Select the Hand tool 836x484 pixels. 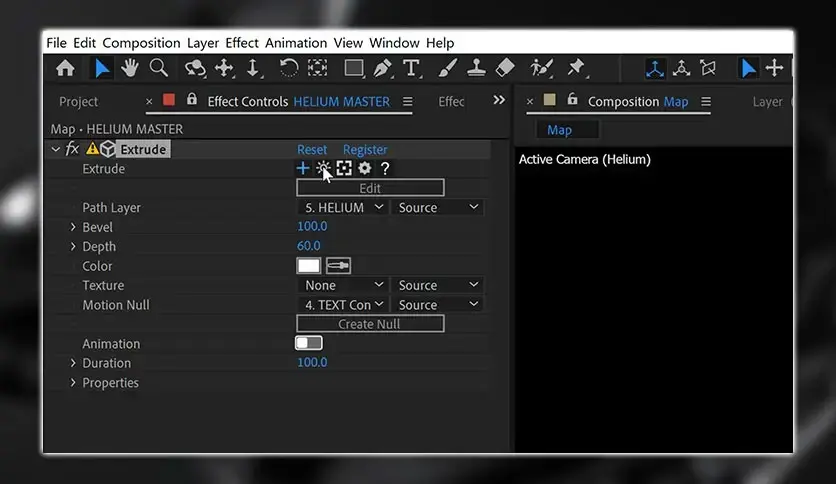130,68
